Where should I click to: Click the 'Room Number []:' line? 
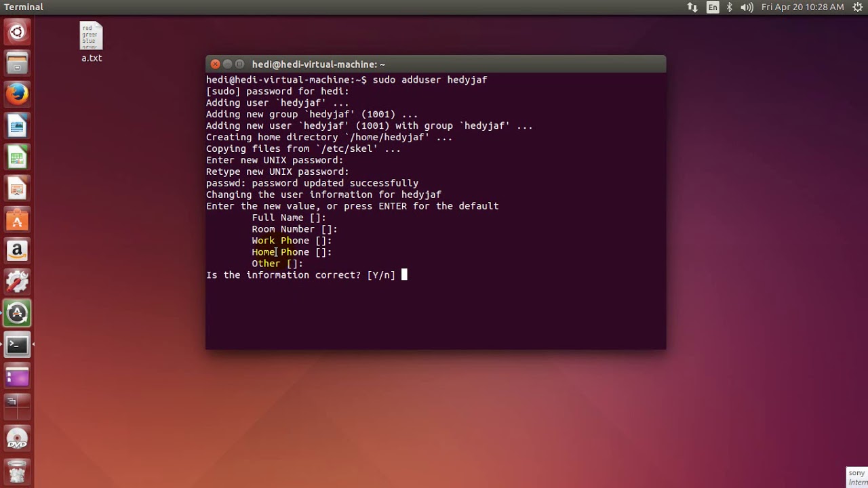[294, 229]
